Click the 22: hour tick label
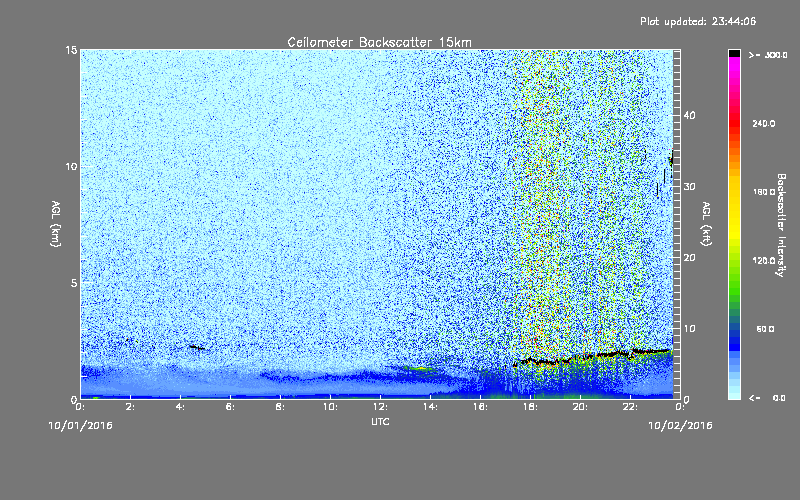The width and height of the screenshot is (800, 500). coord(630,407)
